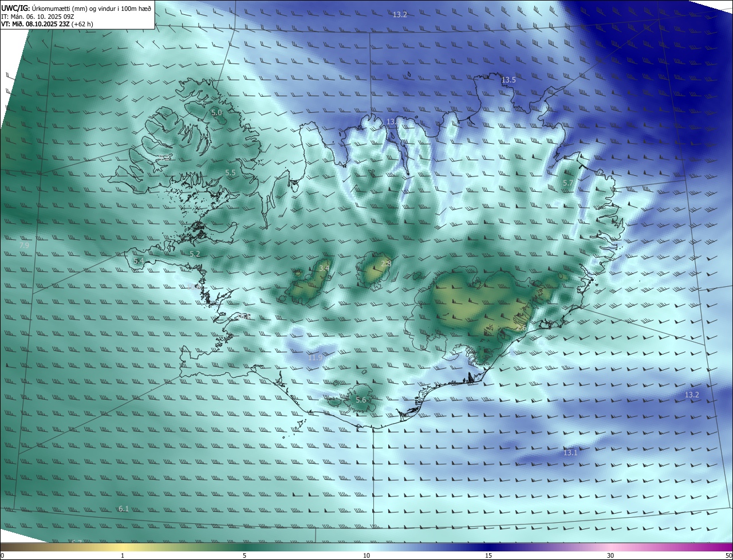
Task: Click the 5.4 value label on the map
Action: tap(139, 261)
